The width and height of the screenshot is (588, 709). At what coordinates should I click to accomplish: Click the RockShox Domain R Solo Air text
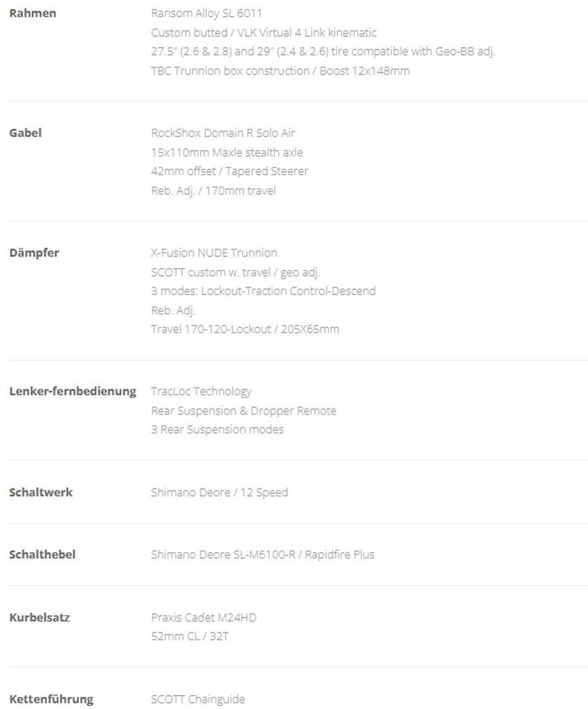point(223,133)
